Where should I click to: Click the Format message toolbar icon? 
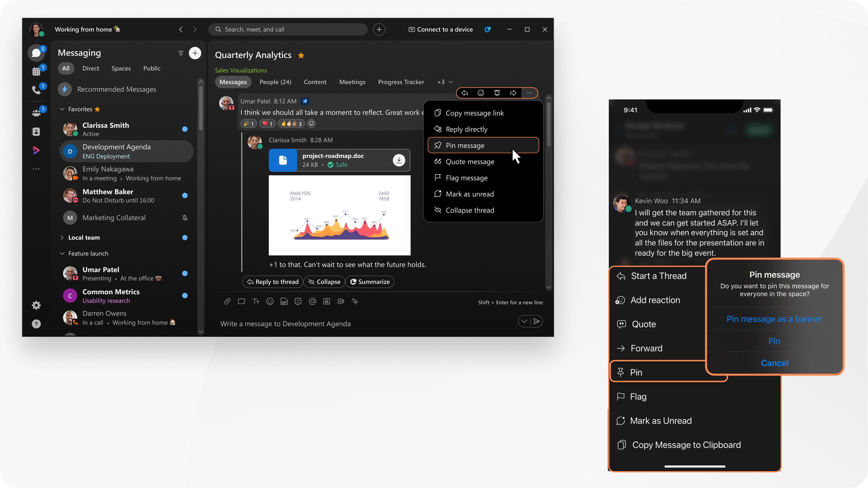pos(256,302)
